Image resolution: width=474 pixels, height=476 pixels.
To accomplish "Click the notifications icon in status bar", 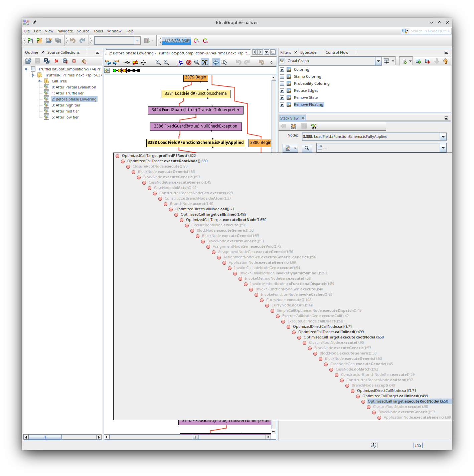I will click(x=373, y=445).
